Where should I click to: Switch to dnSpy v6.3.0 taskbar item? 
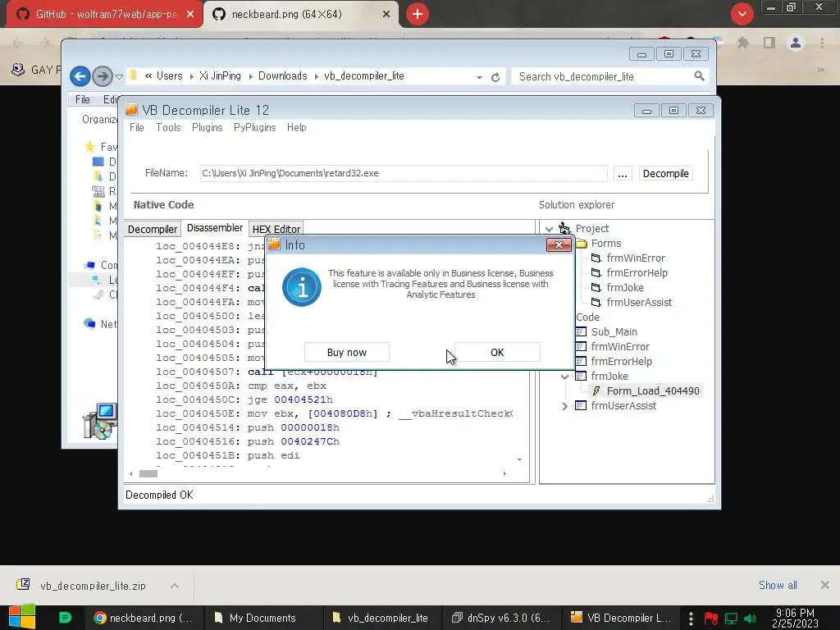(x=501, y=618)
